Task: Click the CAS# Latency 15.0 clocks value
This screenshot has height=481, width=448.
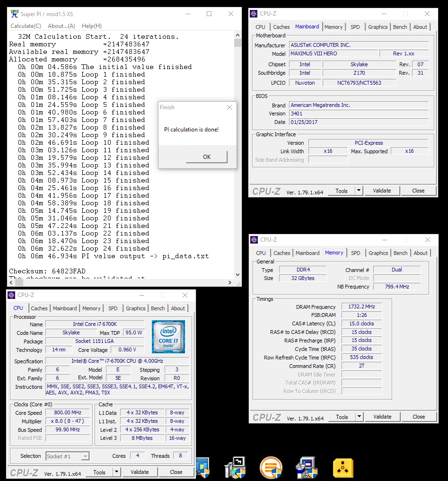Action: pyautogui.click(x=361, y=324)
